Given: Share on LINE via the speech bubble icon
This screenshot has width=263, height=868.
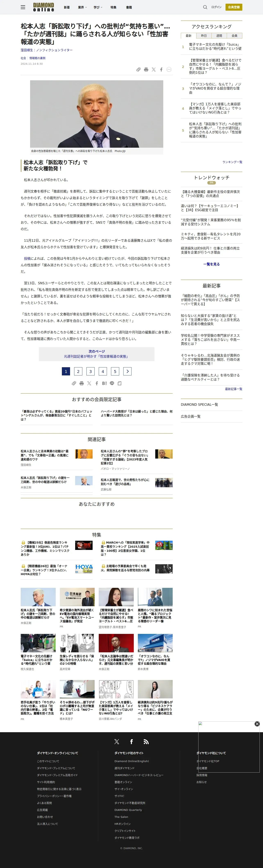Looking at the screenshot, I should [112, 383].
